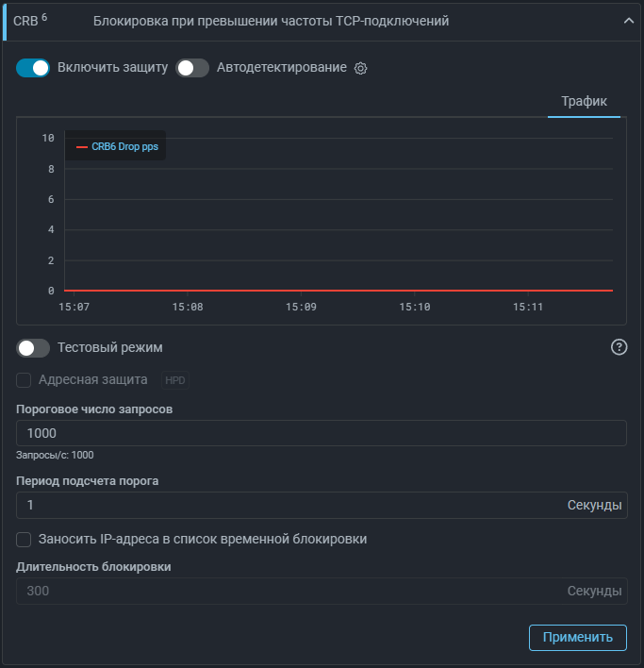
Task: Click the 15:11 time label on chart
Action: coord(528,308)
